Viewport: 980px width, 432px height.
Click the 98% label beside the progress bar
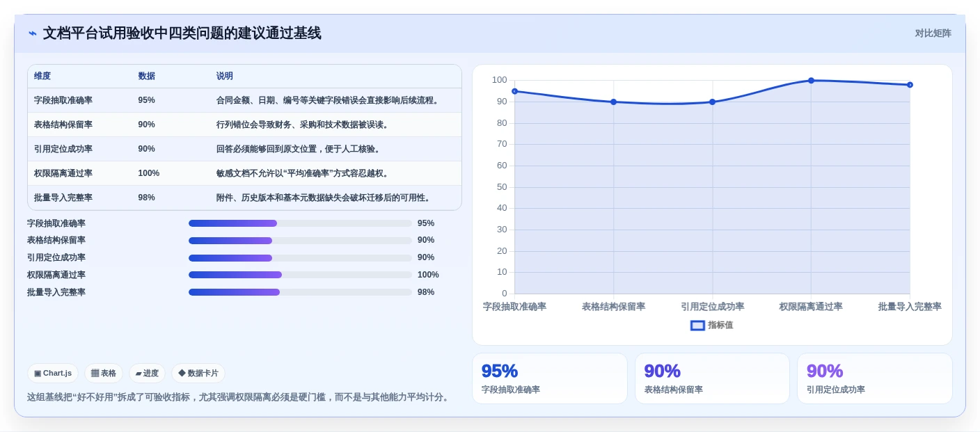pos(426,292)
